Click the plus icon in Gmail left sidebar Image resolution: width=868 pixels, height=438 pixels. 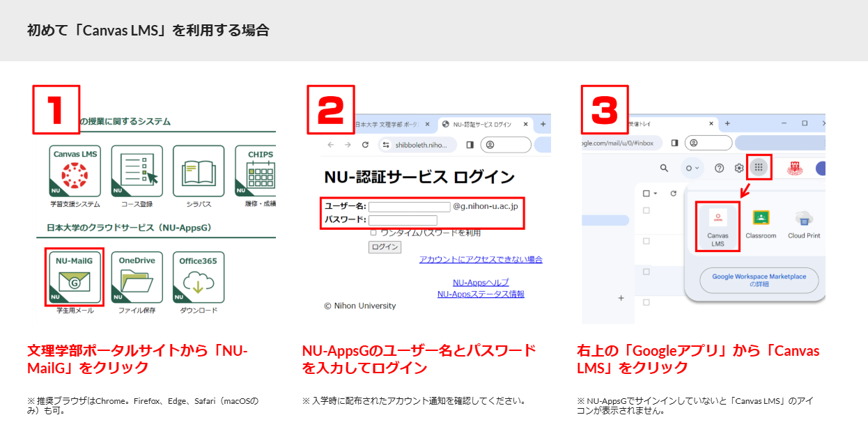(x=621, y=298)
